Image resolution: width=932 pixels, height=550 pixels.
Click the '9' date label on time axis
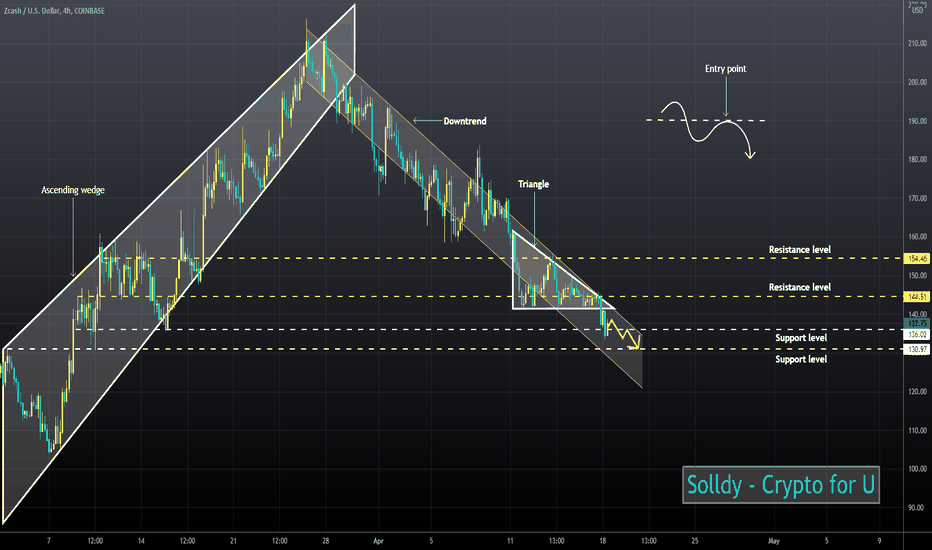pos(880,541)
